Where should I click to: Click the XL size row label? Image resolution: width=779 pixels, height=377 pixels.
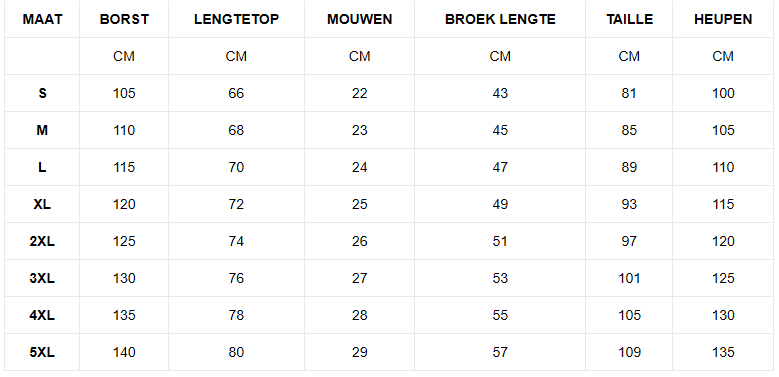[x=42, y=205]
